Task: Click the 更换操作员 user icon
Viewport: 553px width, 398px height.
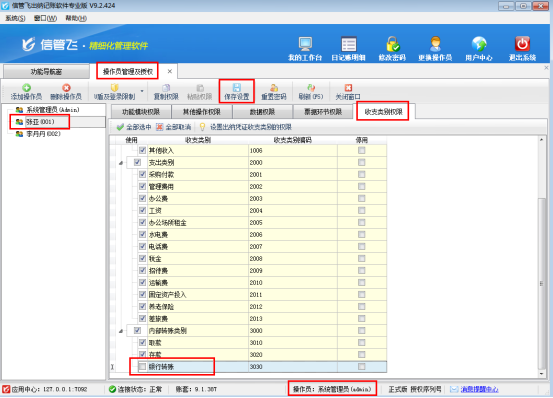Action: tap(435, 44)
